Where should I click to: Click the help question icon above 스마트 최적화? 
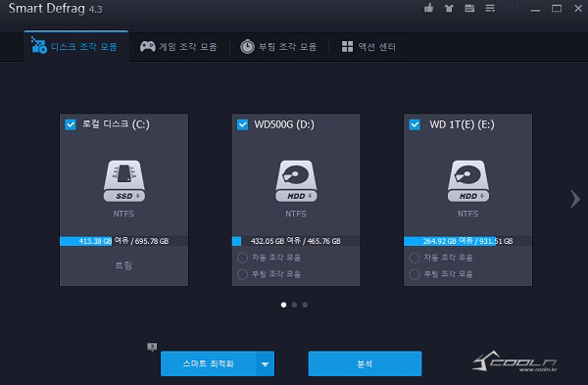point(152,347)
